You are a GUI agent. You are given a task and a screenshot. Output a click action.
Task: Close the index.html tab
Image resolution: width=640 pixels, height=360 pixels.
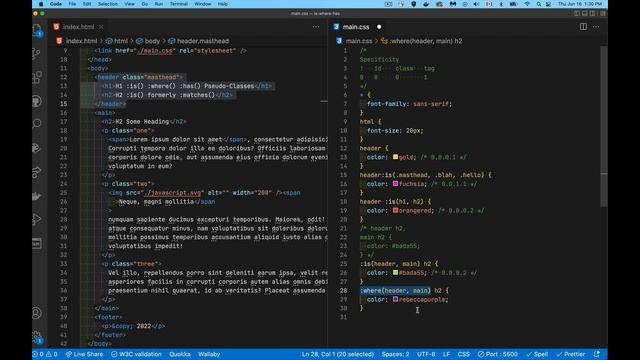pyautogui.click(x=101, y=27)
